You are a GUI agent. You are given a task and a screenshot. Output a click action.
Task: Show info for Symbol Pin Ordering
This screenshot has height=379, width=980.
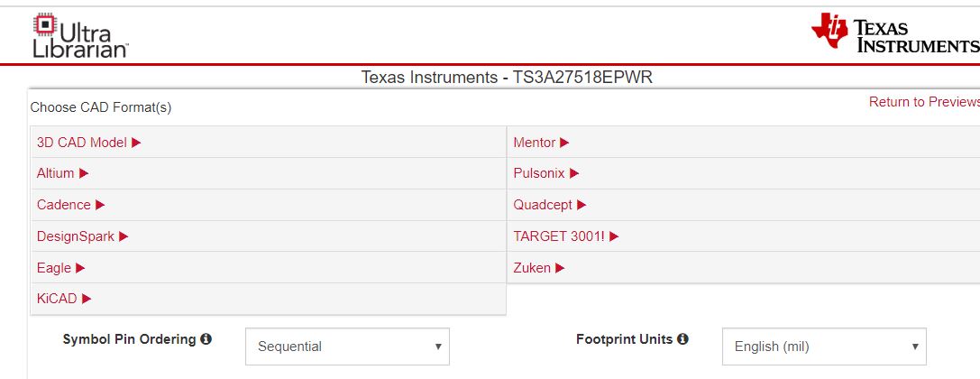[206, 339]
